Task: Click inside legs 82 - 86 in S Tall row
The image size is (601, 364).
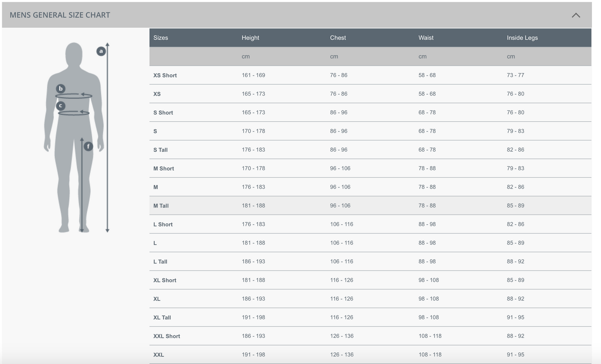Action: coord(515,150)
